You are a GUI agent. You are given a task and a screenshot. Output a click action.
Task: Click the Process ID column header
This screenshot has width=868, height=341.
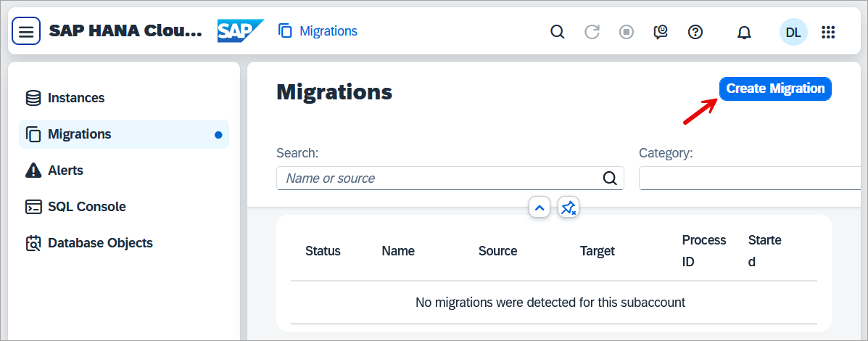click(703, 251)
